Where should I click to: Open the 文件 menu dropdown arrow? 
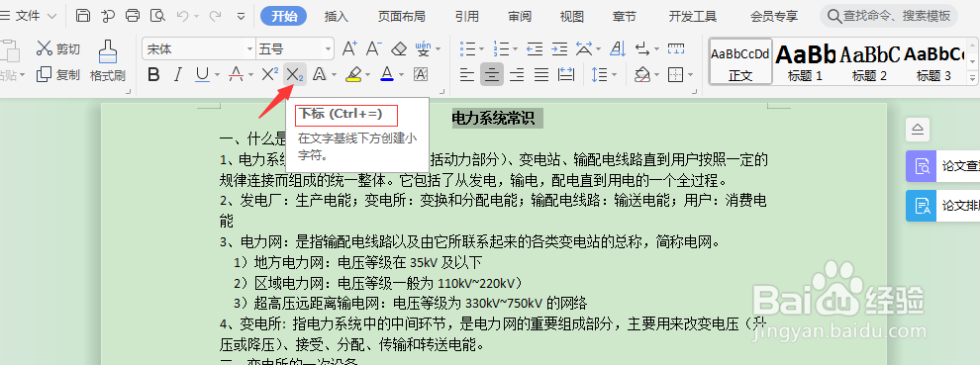51,16
